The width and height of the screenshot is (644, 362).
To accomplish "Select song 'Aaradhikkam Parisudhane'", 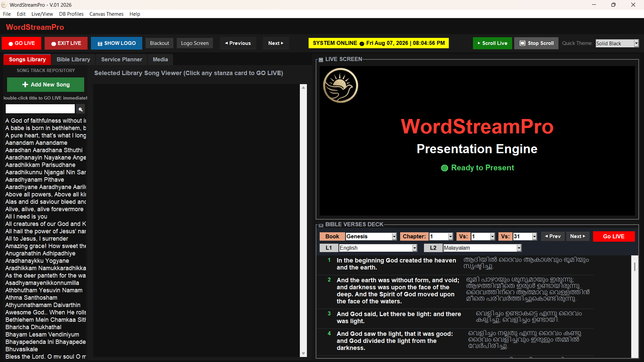I will click(40, 165).
